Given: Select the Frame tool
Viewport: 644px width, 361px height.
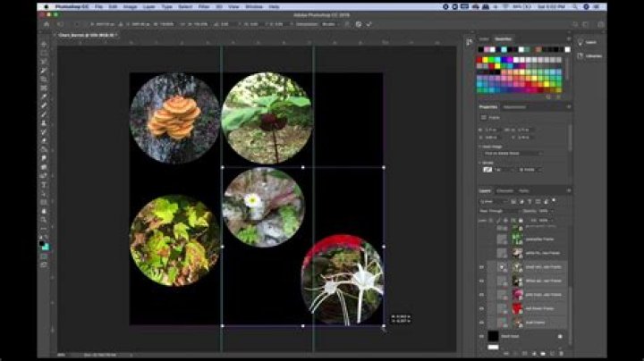Looking at the screenshot, I should tap(44, 88).
